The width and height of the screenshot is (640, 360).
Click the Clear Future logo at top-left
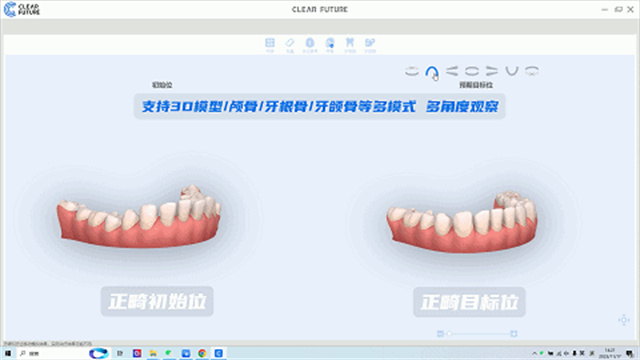click(x=22, y=9)
